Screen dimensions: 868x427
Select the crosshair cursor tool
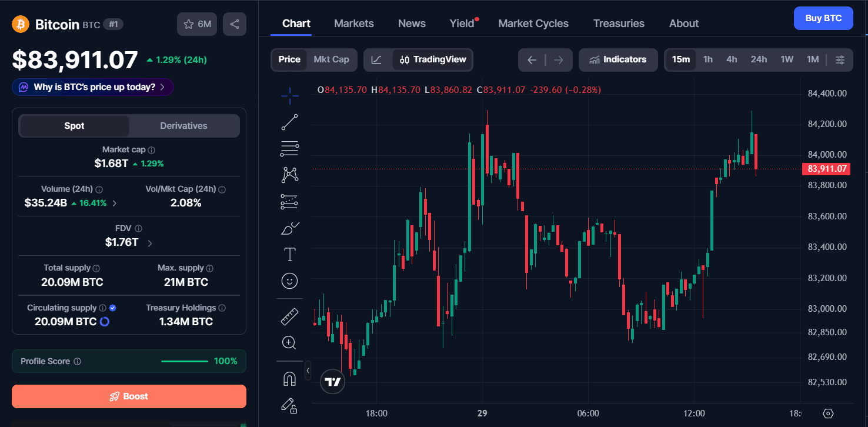tap(289, 95)
